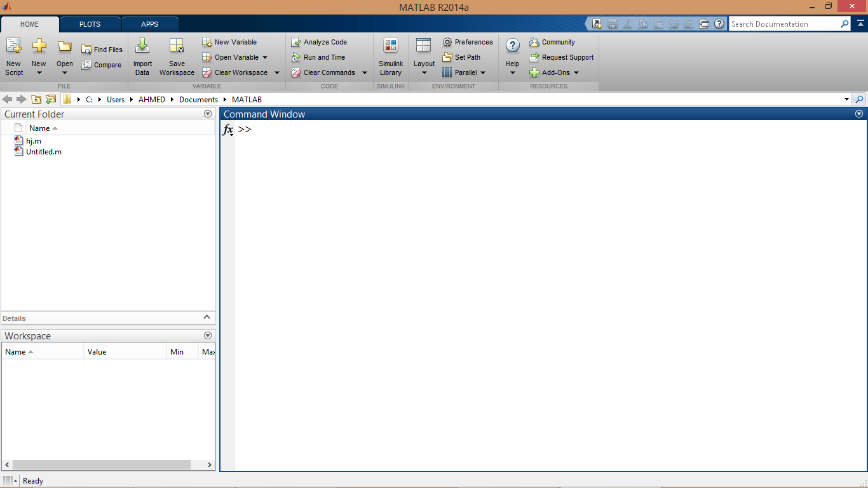Expand the Clear Commands dropdown arrow
Image resolution: width=868 pixels, height=488 pixels.
[x=365, y=72]
